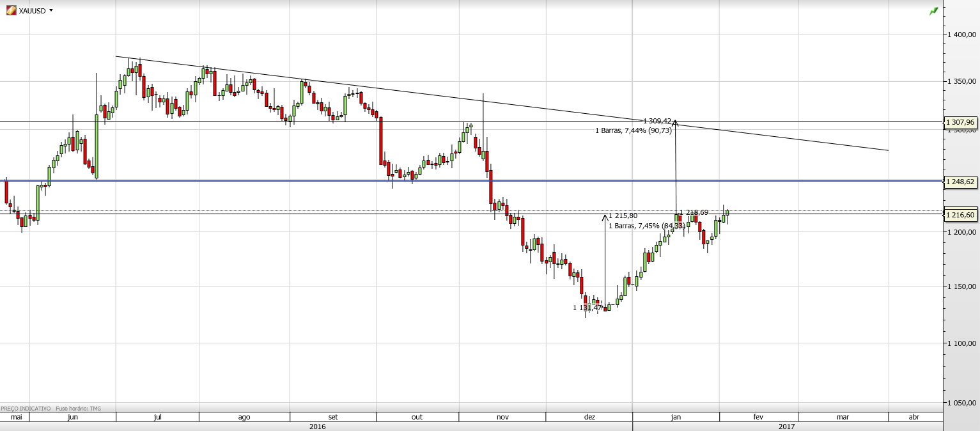Click the 'fev' month on time axis
Image resolution: width=980 pixels, height=431 pixels.
(758, 417)
